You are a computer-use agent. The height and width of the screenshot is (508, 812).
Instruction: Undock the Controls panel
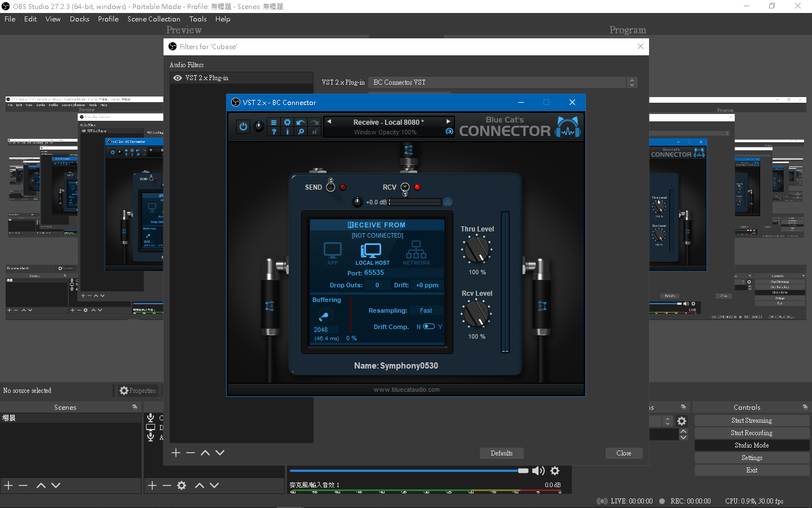coord(805,407)
